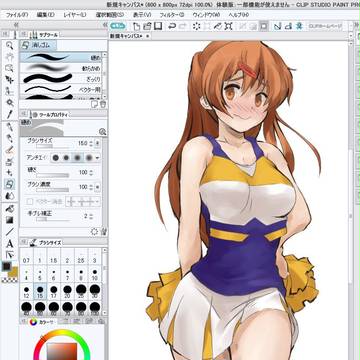Click the dark main color swatch
This screenshot has height=360, width=360.
coord(7,266)
